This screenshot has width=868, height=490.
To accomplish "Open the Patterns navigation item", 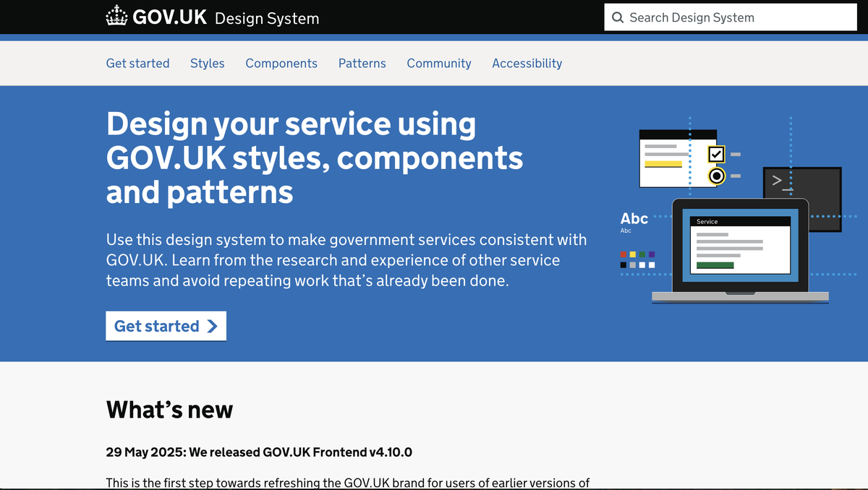I will pyautogui.click(x=362, y=63).
